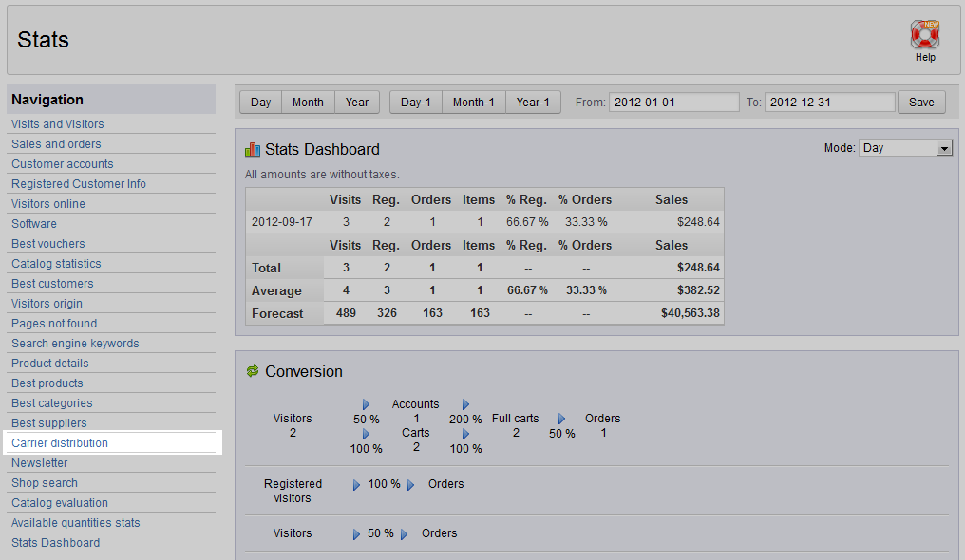
Task: Click the Total row label
Action: pos(266,268)
